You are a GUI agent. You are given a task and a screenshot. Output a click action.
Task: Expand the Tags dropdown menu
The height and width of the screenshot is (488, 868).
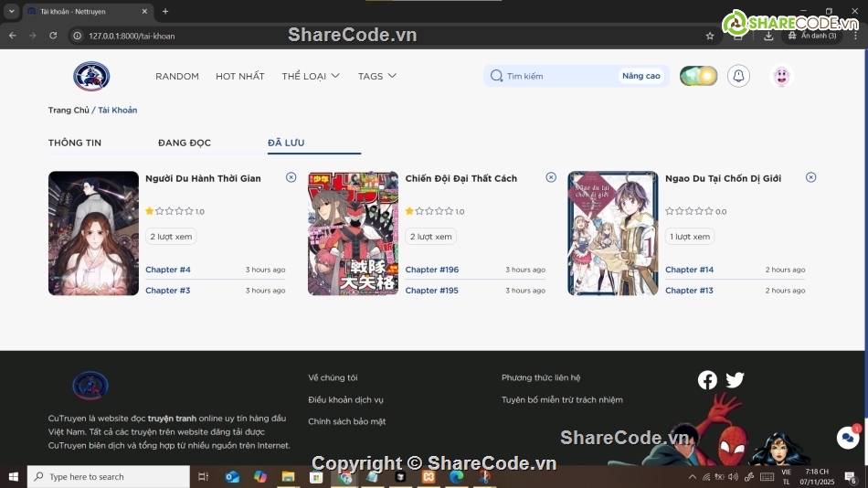click(377, 76)
